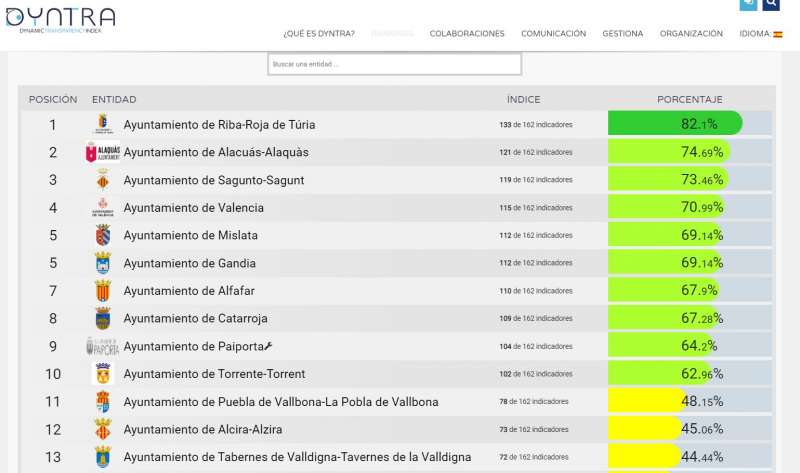Image resolution: width=800 pixels, height=473 pixels.
Task: Click the Alcira-Alzira crest icon
Action: 103,429
